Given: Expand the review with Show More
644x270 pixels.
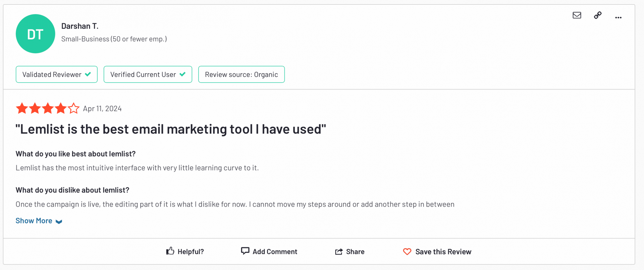Looking at the screenshot, I should coord(39,221).
